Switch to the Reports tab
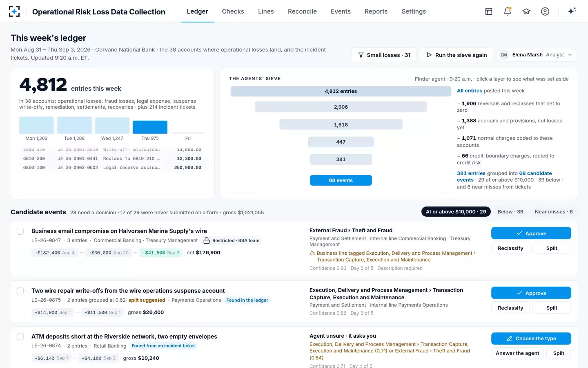Image resolution: width=588 pixels, height=368 pixels. point(376,11)
